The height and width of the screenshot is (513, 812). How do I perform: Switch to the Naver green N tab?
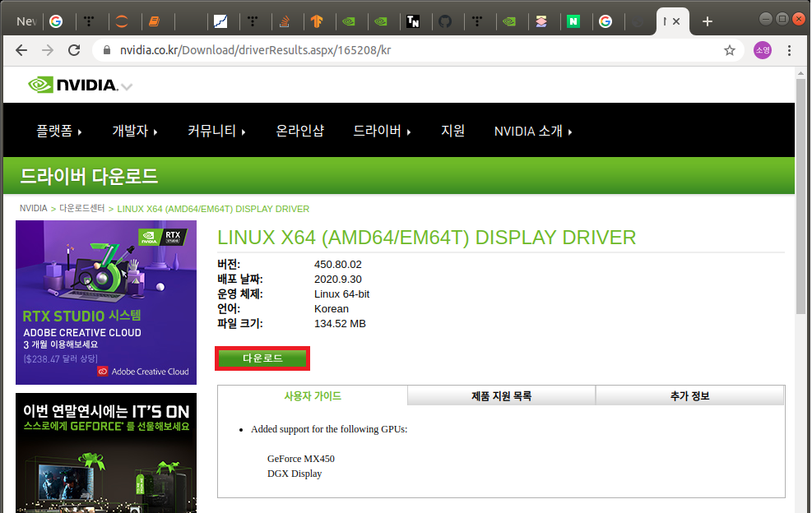coord(573,21)
